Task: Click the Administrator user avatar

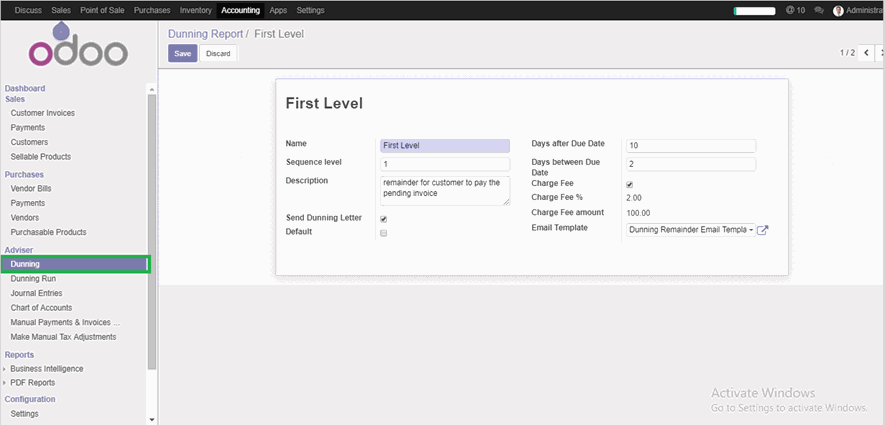Action: (x=838, y=10)
